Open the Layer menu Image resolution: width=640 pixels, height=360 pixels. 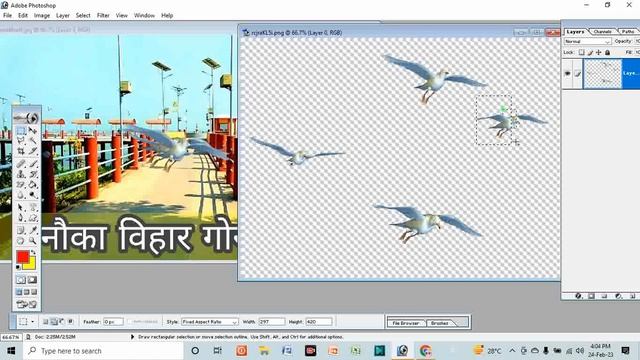pyautogui.click(x=62, y=16)
